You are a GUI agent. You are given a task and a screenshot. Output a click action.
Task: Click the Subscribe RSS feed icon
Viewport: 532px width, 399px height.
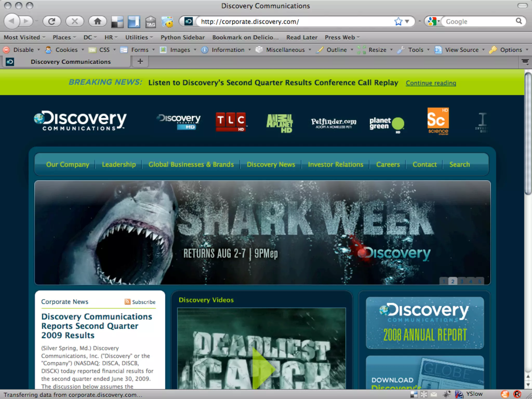point(127,302)
